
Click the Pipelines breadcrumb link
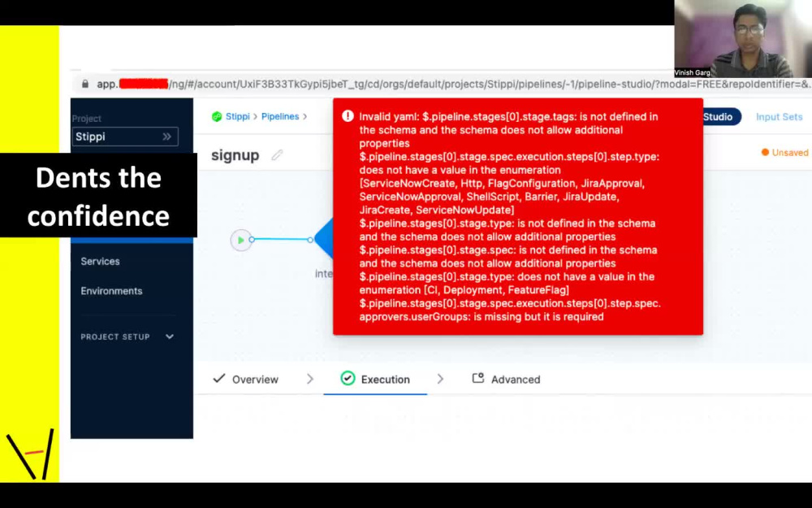(280, 116)
